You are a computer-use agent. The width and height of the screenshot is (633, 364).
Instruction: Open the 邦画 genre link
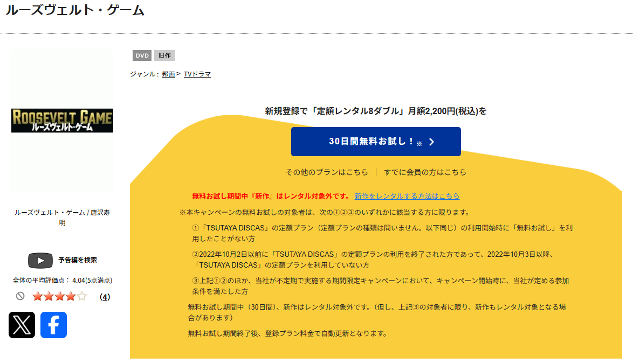click(168, 74)
